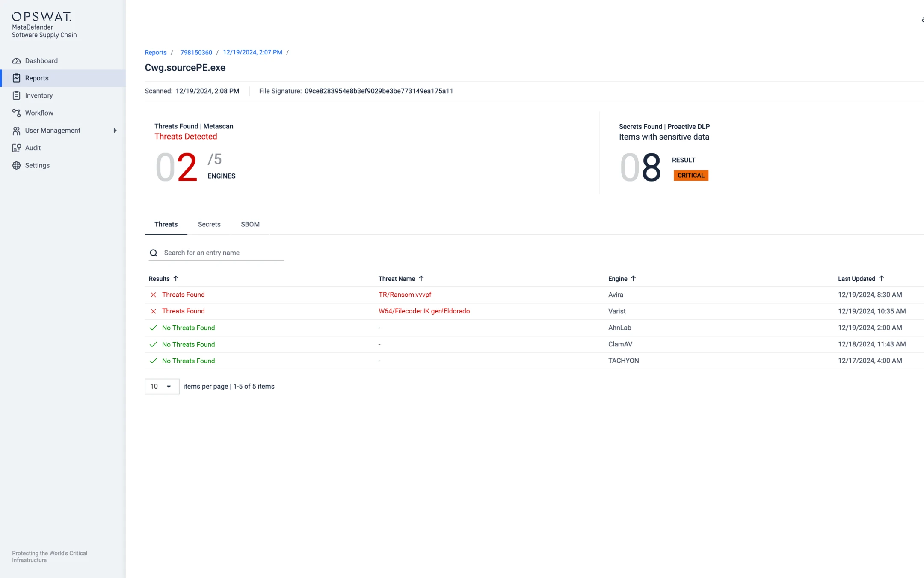Sort by Engine column arrow

[634, 279]
